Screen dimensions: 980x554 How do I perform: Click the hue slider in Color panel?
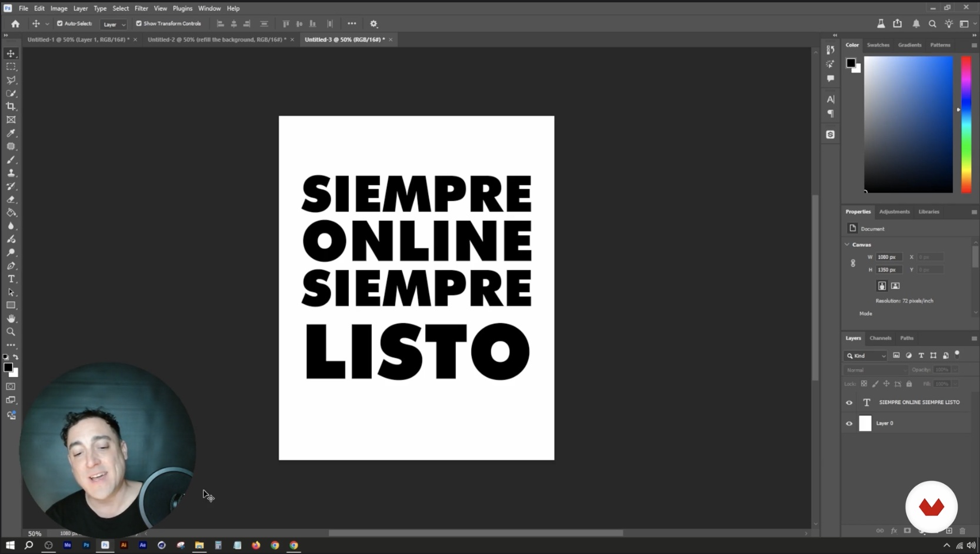(x=966, y=125)
